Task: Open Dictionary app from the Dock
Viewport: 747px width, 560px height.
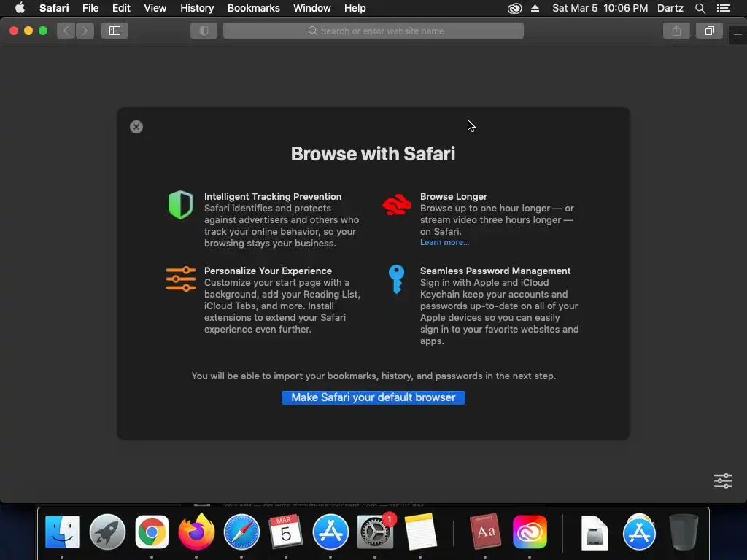Action: tap(485, 532)
